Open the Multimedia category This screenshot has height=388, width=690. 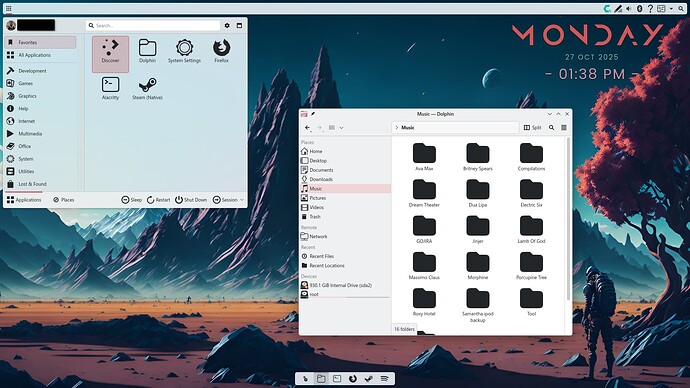[x=40, y=134]
